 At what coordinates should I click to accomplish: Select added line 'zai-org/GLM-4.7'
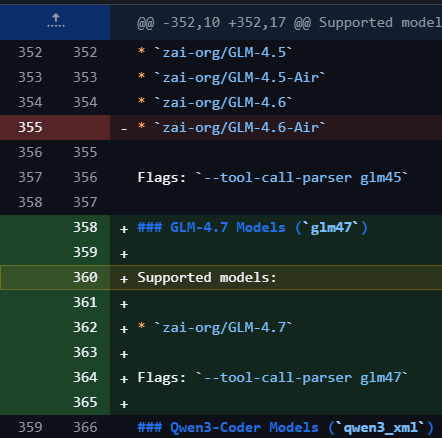click(224, 327)
